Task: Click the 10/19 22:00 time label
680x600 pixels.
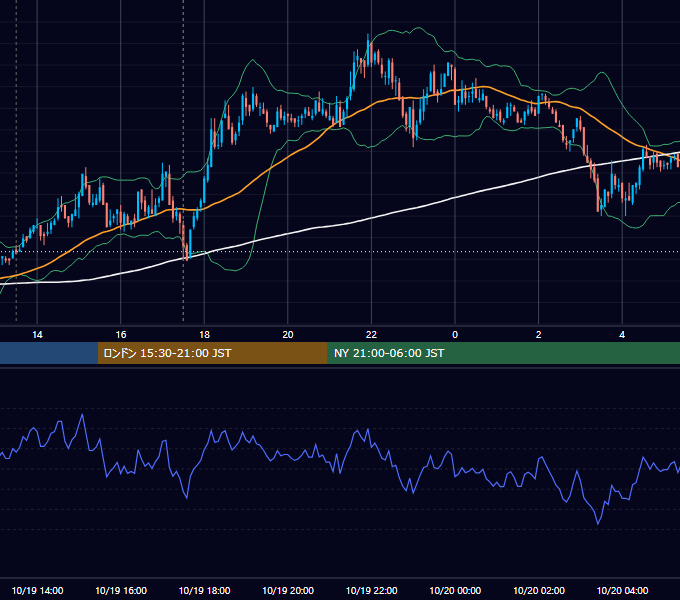Action: click(371, 590)
